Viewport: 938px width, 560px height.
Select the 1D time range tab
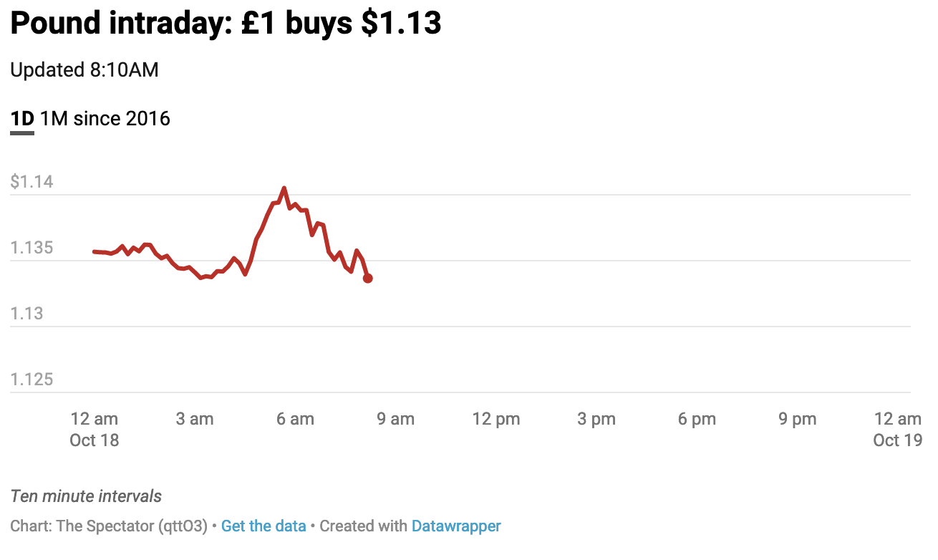coord(22,118)
